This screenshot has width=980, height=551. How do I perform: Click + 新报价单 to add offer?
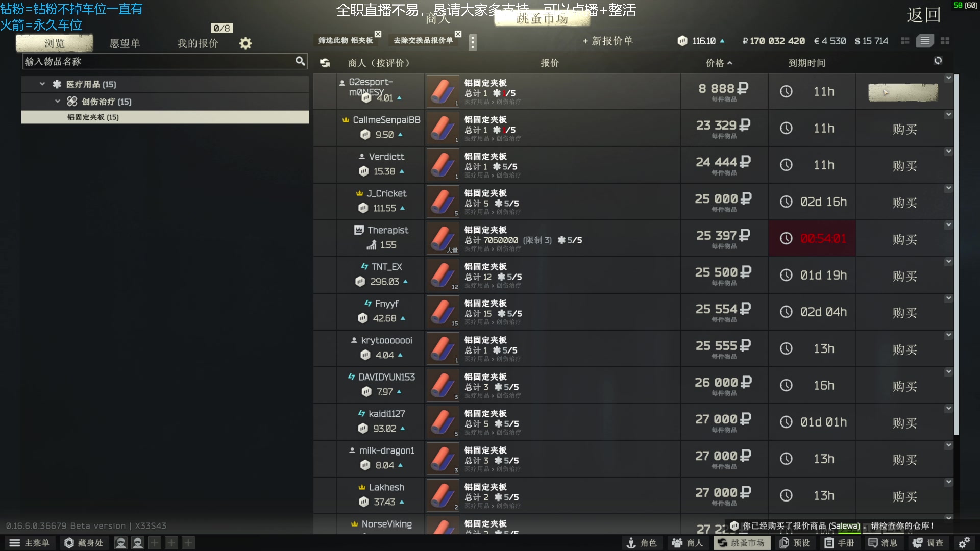point(607,41)
